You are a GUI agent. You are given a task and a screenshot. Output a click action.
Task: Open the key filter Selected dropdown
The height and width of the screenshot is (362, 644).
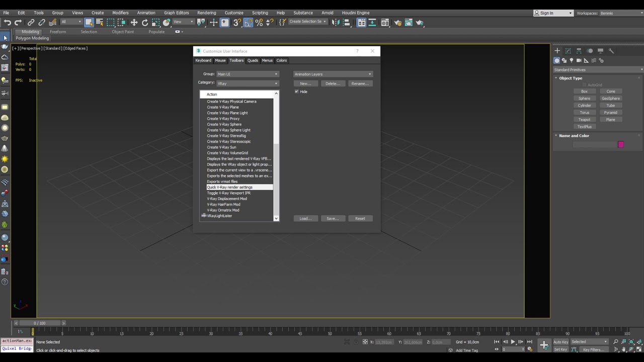589,342
